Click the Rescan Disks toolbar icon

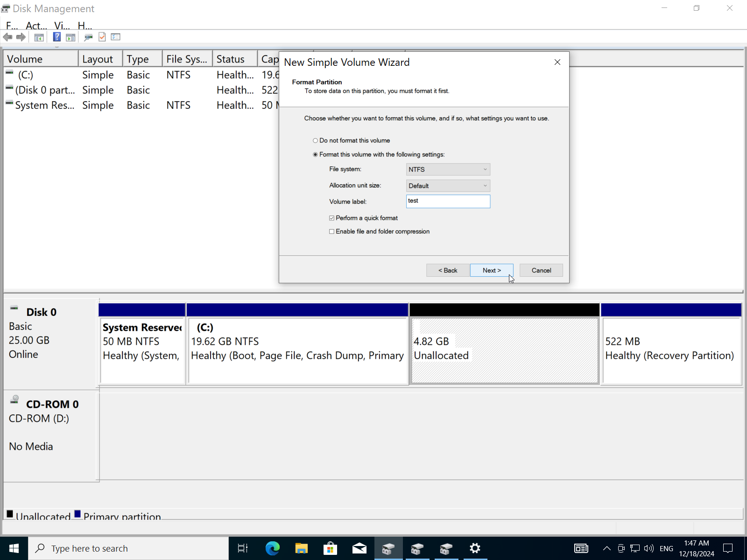pos(88,37)
